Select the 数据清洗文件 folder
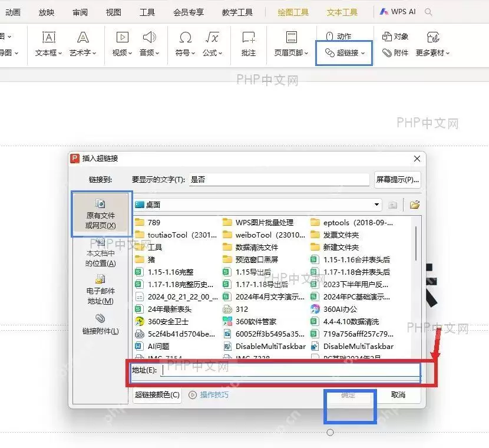 point(250,248)
